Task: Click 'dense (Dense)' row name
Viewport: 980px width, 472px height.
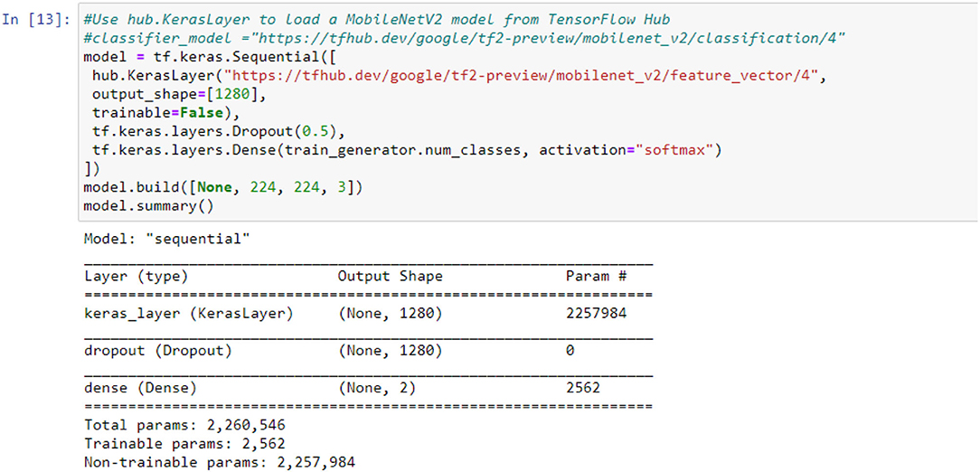Action: pyautogui.click(x=139, y=388)
